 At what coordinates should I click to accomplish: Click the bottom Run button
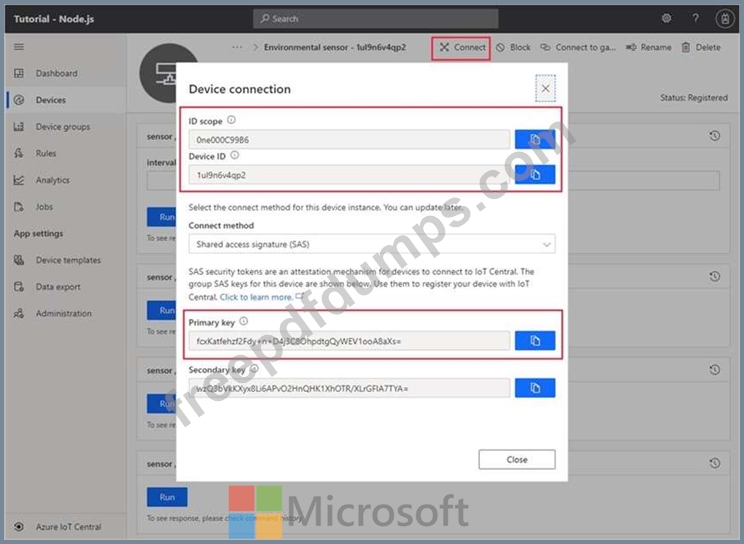tap(167, 497)
